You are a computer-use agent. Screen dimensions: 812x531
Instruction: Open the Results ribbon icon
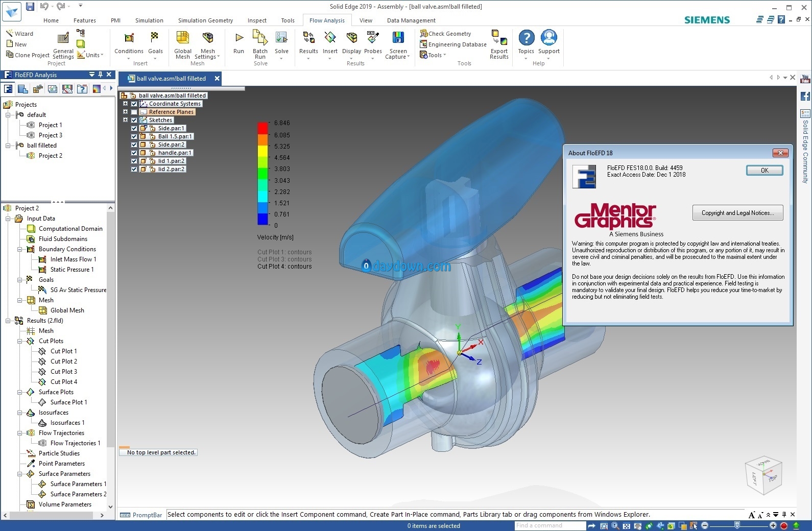pos(308,37)
